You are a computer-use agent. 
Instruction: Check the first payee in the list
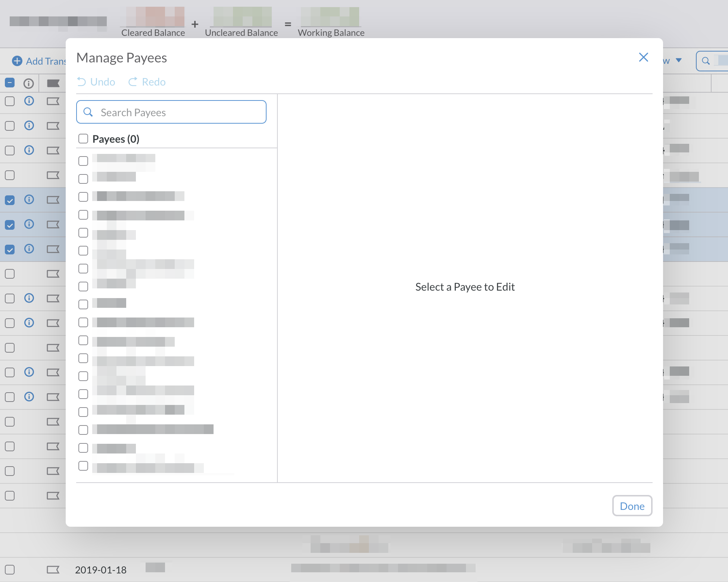pyautogui.click(x=83, y=161)
